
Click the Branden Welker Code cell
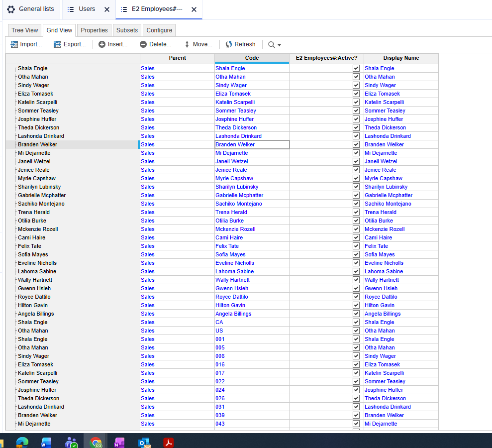(x=252, y=144)
